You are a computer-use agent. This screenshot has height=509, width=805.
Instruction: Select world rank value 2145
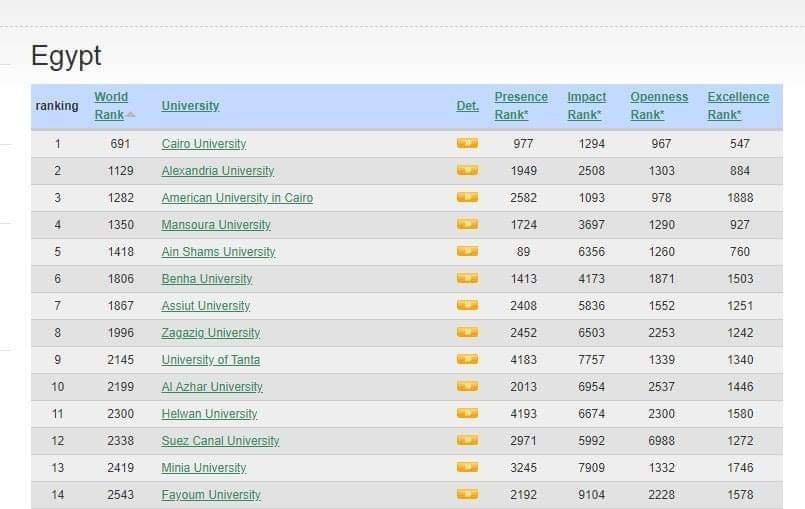point(121,360)
